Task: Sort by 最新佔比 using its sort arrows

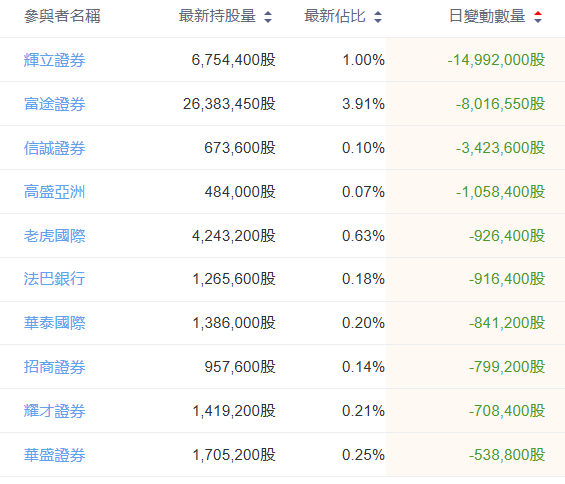Action: (378, 17)
